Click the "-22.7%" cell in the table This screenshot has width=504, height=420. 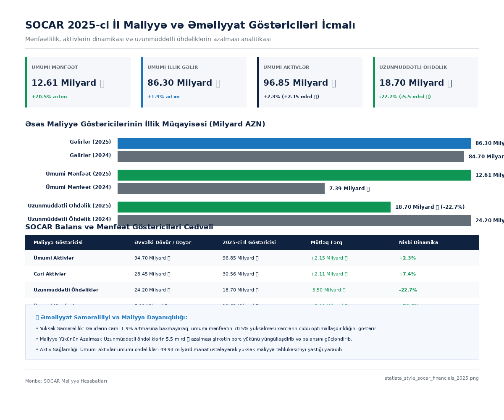point(408,290)
